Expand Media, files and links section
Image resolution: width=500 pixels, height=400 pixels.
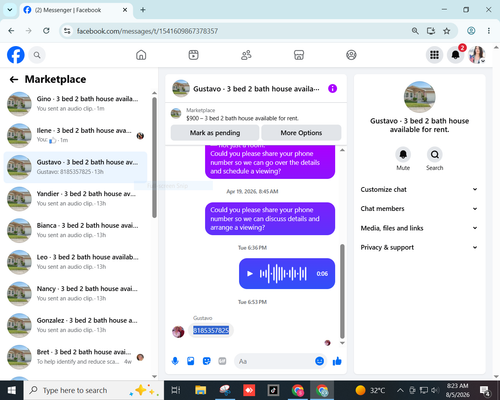point(419,228)
